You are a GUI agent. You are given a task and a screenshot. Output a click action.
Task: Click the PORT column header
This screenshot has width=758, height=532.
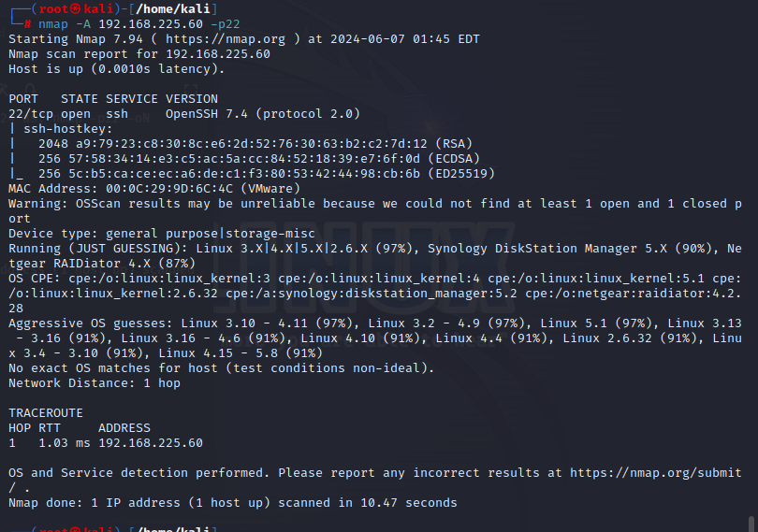(23, 99)
